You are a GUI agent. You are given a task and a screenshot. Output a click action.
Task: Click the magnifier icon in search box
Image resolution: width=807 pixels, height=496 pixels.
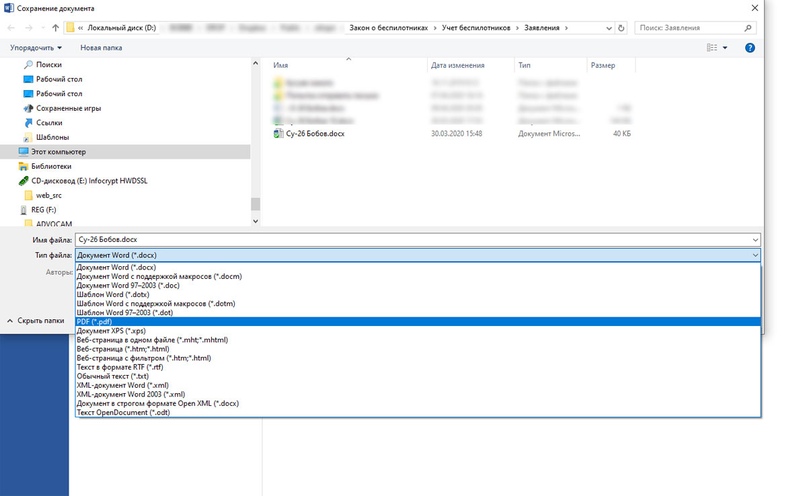(750, 28)
